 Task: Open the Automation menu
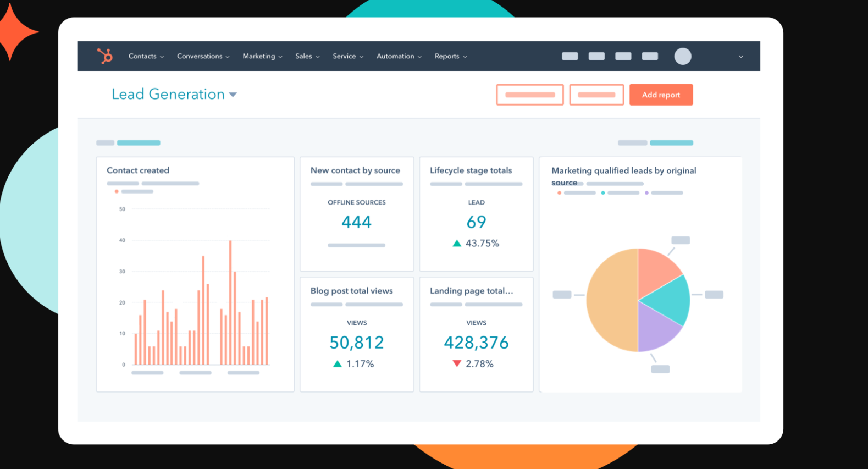point(399,56)
